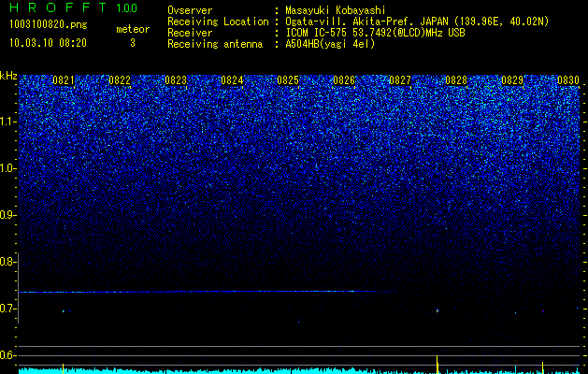Click the 0829 time marker

[512, 80]
